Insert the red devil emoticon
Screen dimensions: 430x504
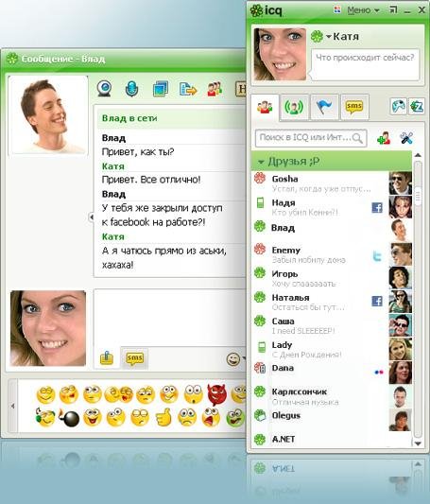coord(216,394)
